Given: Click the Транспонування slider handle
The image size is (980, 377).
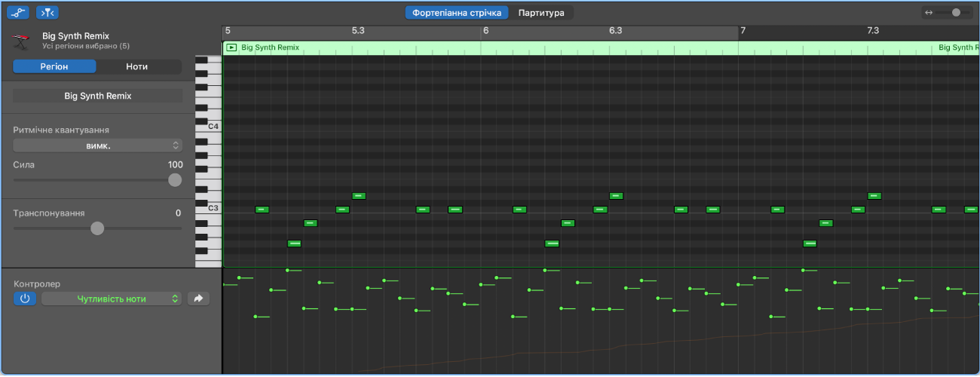Looking at the screenshot, I should pyautogui.click(x=97, y=228).
